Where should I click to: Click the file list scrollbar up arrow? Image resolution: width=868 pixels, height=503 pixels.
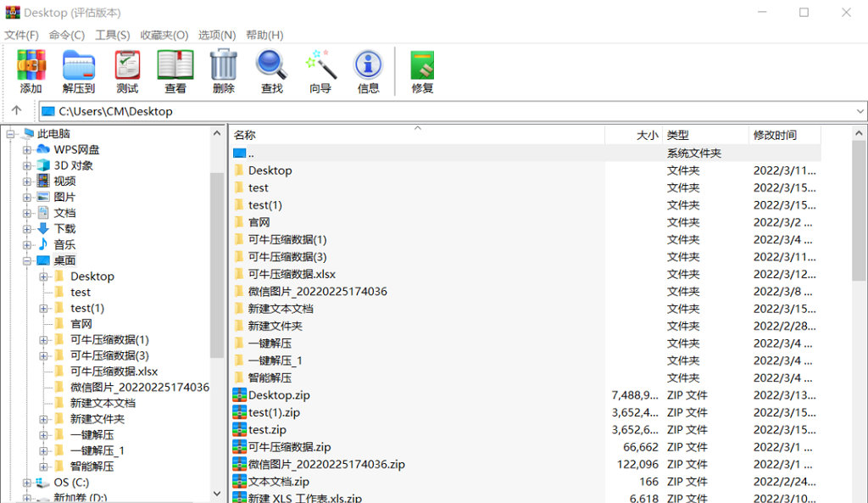click(x=859, y=133)
